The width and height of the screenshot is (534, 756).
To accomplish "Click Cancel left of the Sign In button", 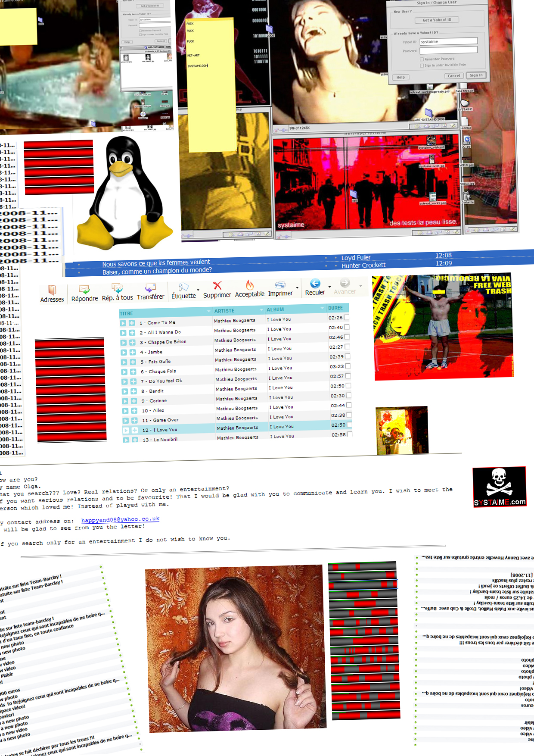I will click(x=454, y=76).
